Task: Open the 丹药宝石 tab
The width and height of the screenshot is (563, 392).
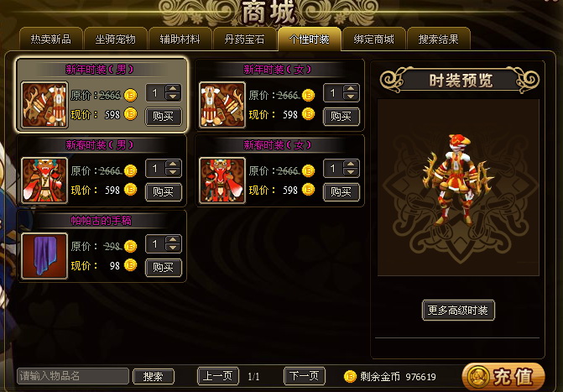Action: click(244, 39)
